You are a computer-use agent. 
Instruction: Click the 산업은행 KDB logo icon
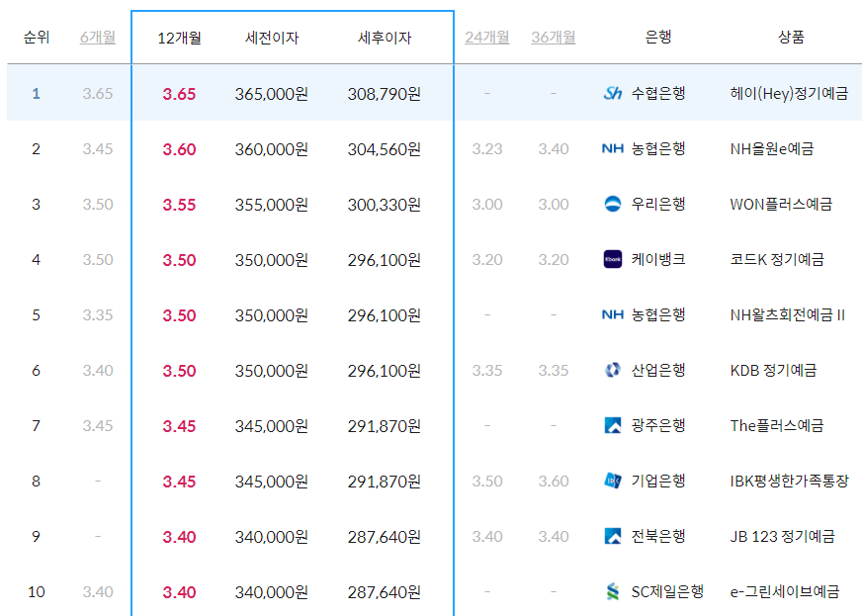(613, 370)
